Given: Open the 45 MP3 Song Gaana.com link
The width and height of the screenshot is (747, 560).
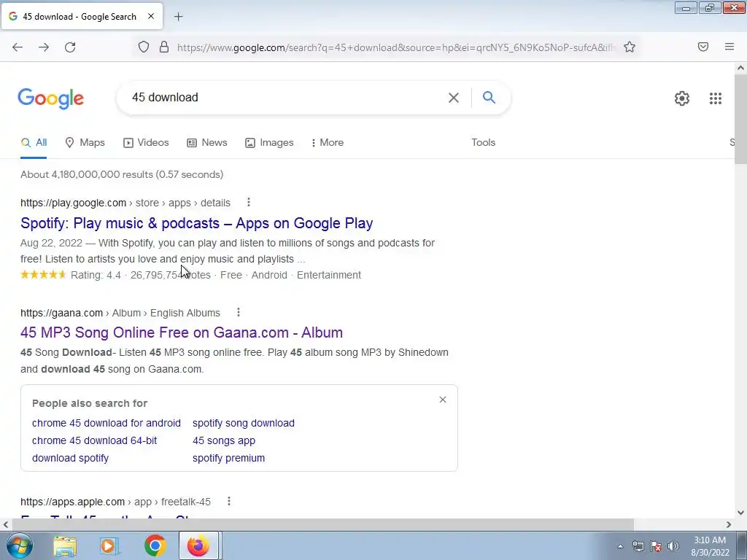Looking at the screenshot, I should [182, 332].
